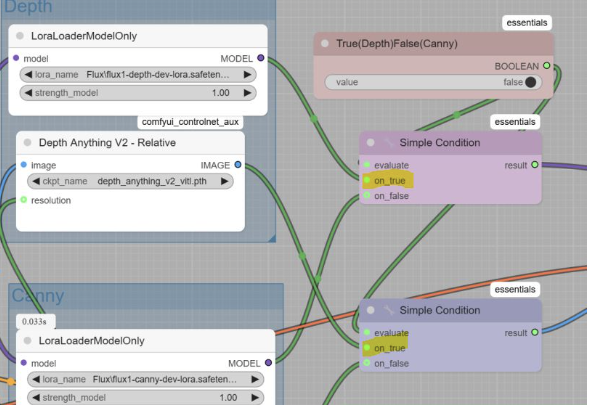Click the wrench icon on lower Simple Condition
The height and width of the screenshot is (405, 590).
389,310
